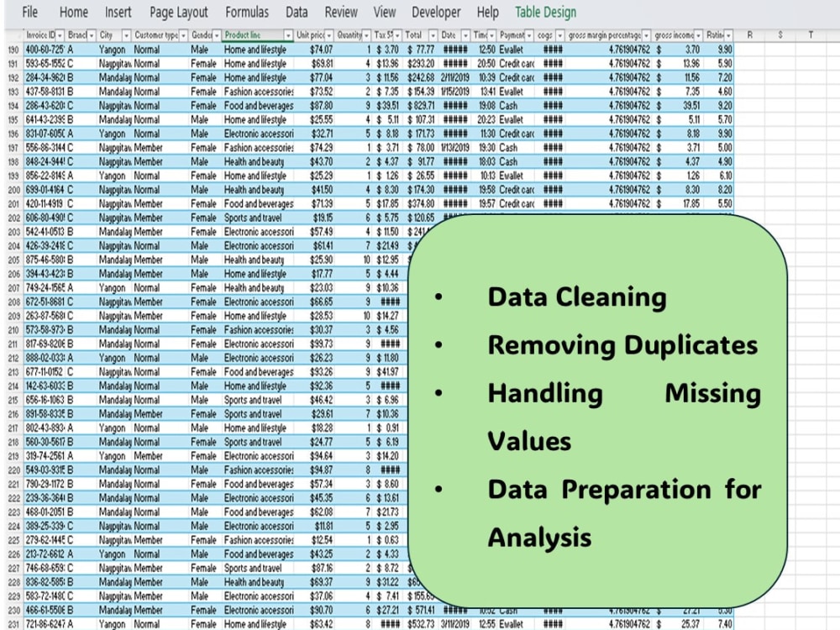The width and height of the screenshot is (840, 630).
Task: Click the Cash payment cell in row 194
Action: (x=516, y=106)
